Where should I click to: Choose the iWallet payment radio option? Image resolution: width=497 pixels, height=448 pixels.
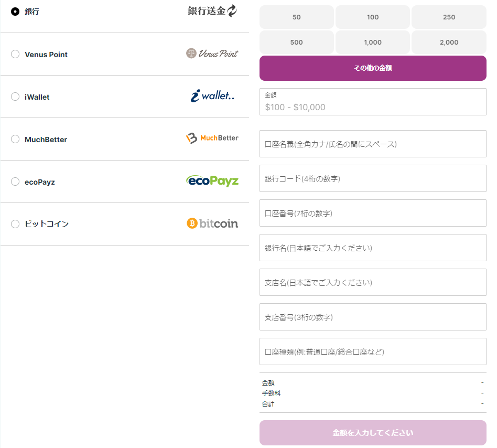(x=15, y=97)
